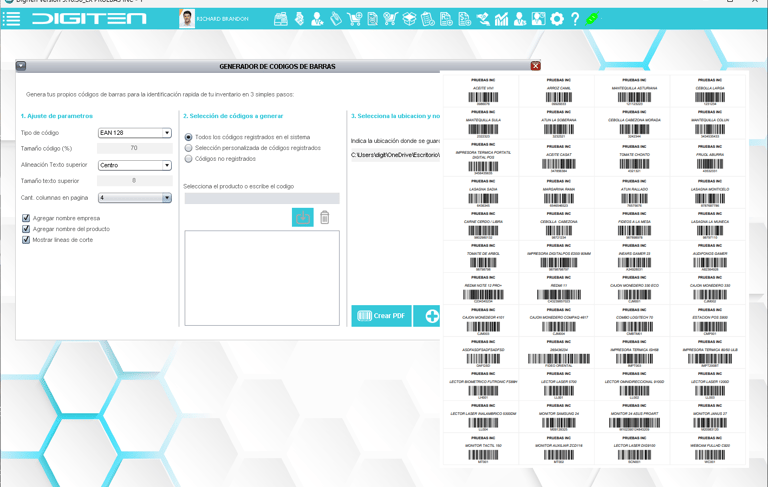Viewport: 768px width, 487px height.
Task: Collapse the dialog using title-bar arrow
Action: click(x=21, y=66)
